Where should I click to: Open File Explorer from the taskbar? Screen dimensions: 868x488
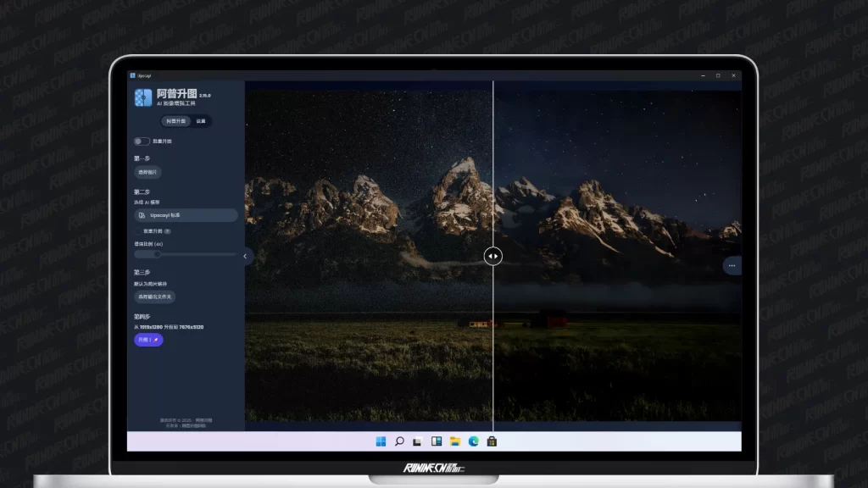click(x=455, y=441)
